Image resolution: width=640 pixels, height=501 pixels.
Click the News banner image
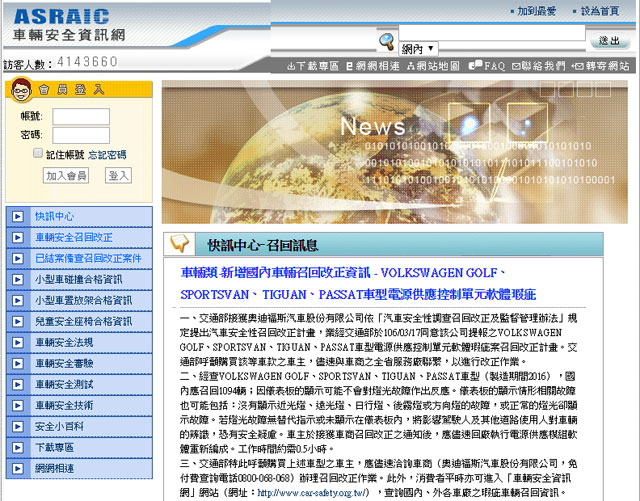point(395,152)
